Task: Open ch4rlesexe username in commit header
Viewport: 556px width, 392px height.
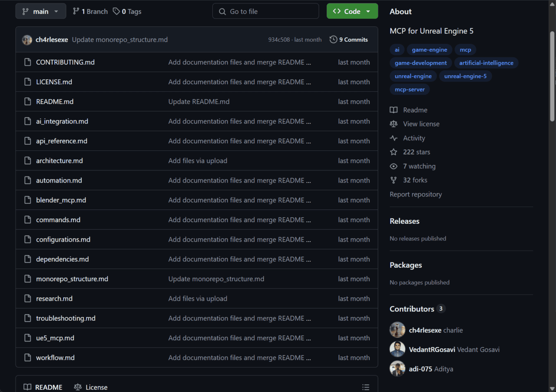Action: click(x=52, y=40)
